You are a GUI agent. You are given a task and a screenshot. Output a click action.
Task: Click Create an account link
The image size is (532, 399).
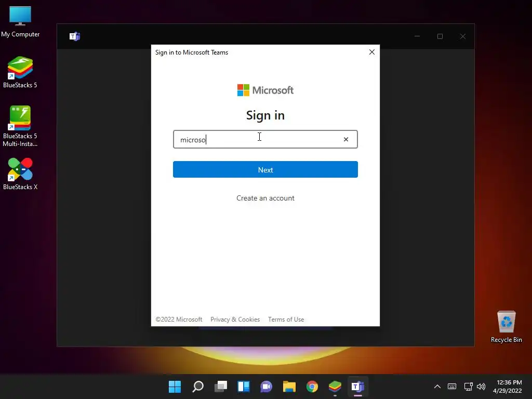point(265,198)
